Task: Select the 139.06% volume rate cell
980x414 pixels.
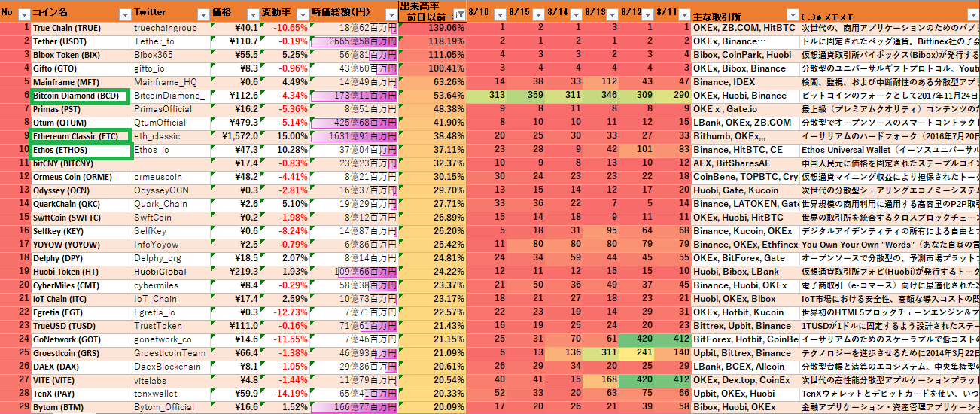Action: (431, 28)
